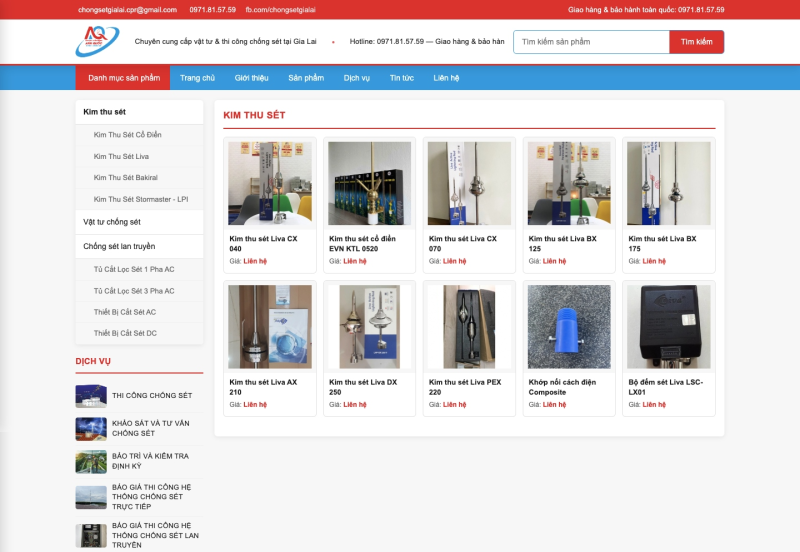Click chống sét TRỰC TIẾP service thumbnail

[x=91, y=497]
